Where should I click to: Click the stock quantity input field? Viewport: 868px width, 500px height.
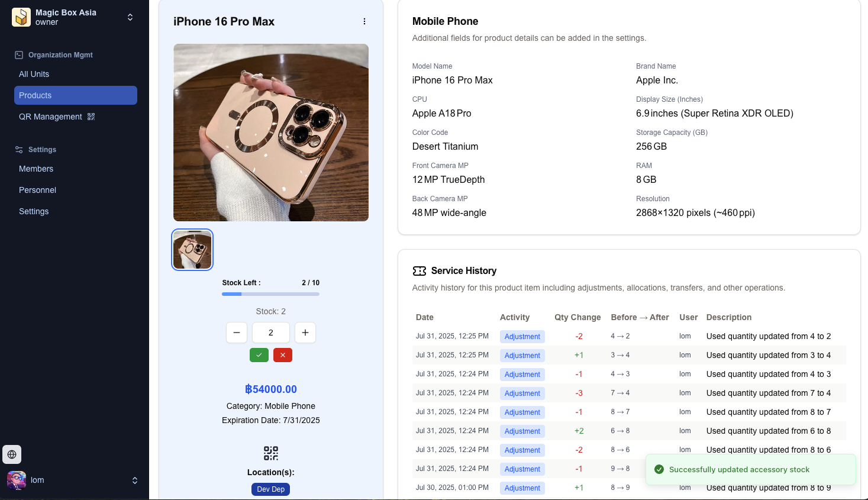[x=270, y=333]
